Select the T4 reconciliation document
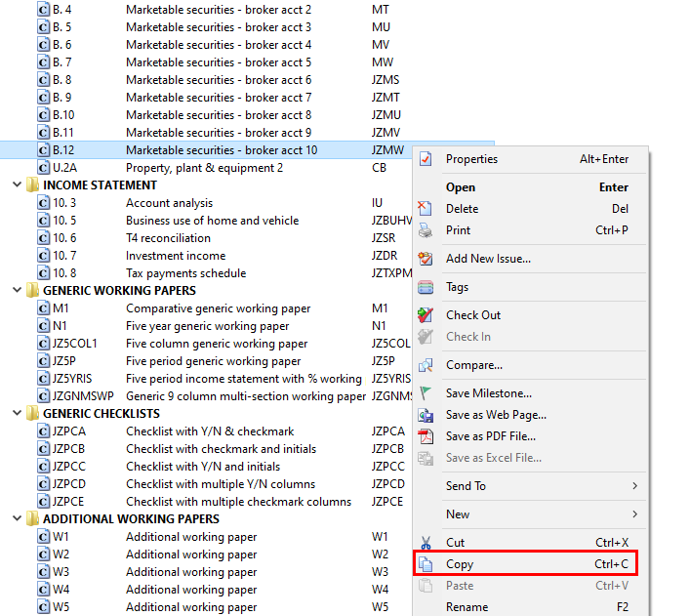The width and height of the screenshot is (690, 616). click(x=167, y=238)
